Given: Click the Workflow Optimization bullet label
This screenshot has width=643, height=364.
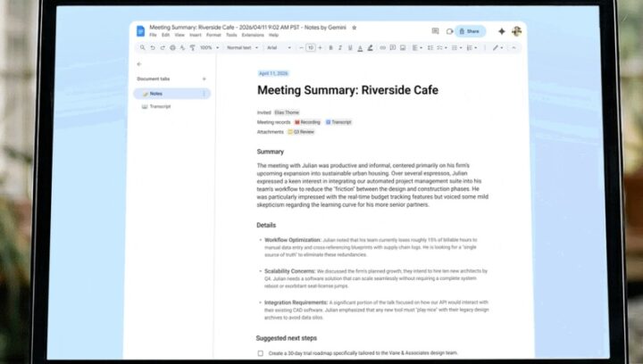Looking at the screenshot, I should click(x=292, y=240).
